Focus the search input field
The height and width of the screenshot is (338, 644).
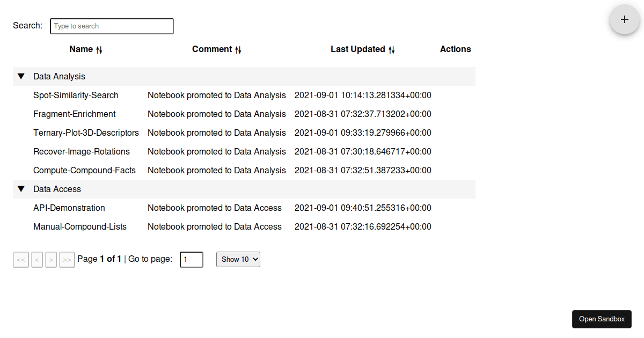112,26
